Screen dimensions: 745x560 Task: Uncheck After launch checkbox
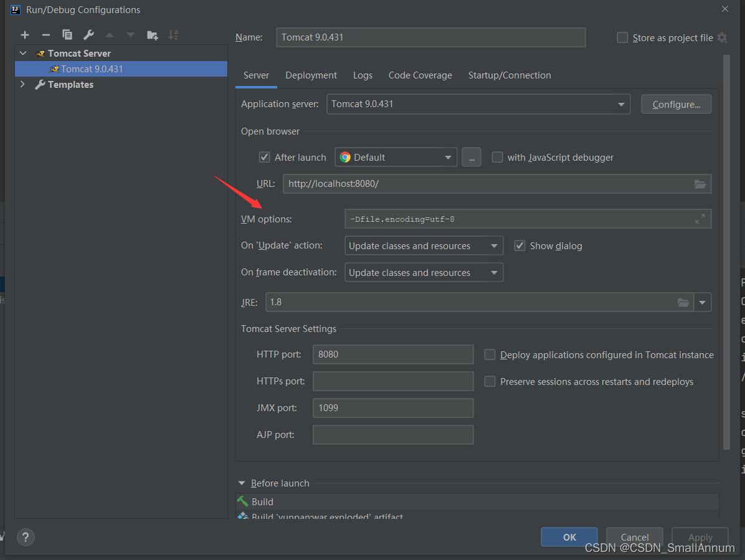tap(264, 157)
